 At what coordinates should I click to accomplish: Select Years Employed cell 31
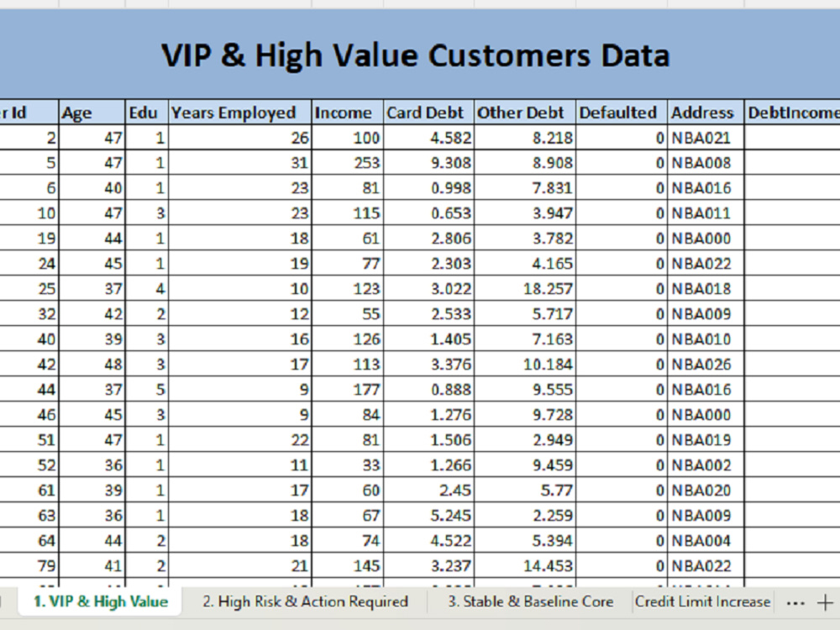[x=240, y=163]
